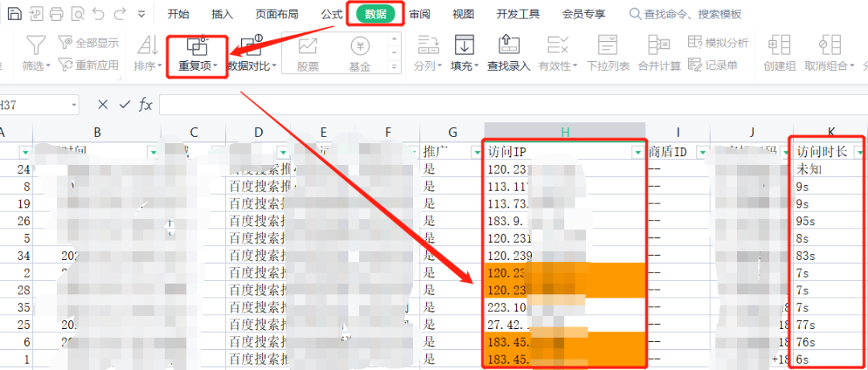Click the cell showing 83s

tap(829, 255)
